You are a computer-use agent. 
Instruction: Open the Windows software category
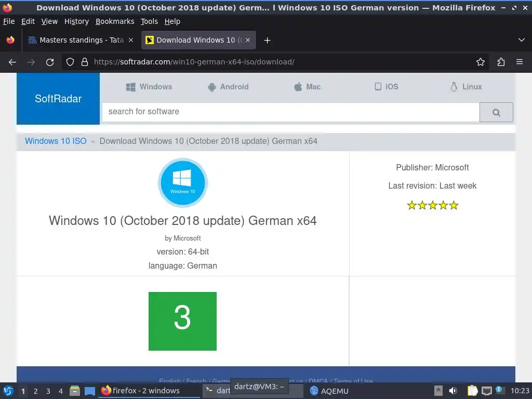(149, 87)
